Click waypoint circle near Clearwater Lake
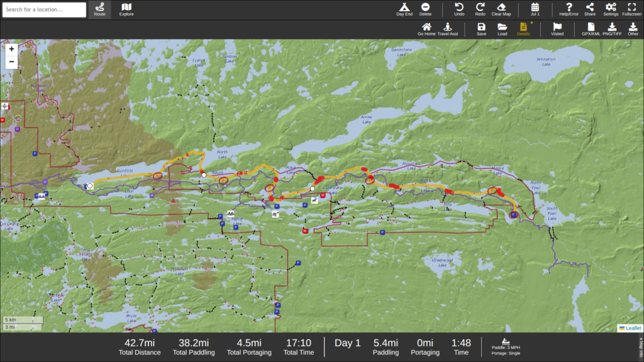The height and width of the screenshot is (362, 644). pyautogui.click(x=313, y=189)
